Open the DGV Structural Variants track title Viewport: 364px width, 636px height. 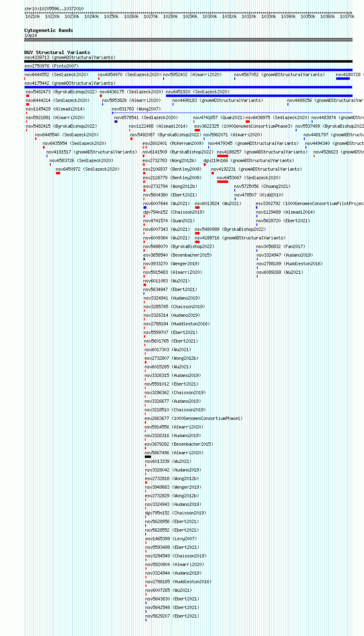tap(57, 52)
